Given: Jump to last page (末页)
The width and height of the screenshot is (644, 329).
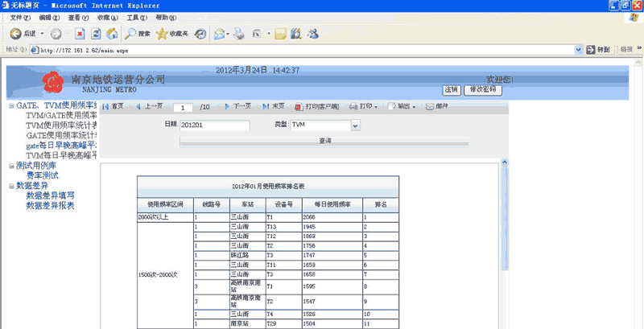Looking at the screenshot, I should (x=273, y=106).
